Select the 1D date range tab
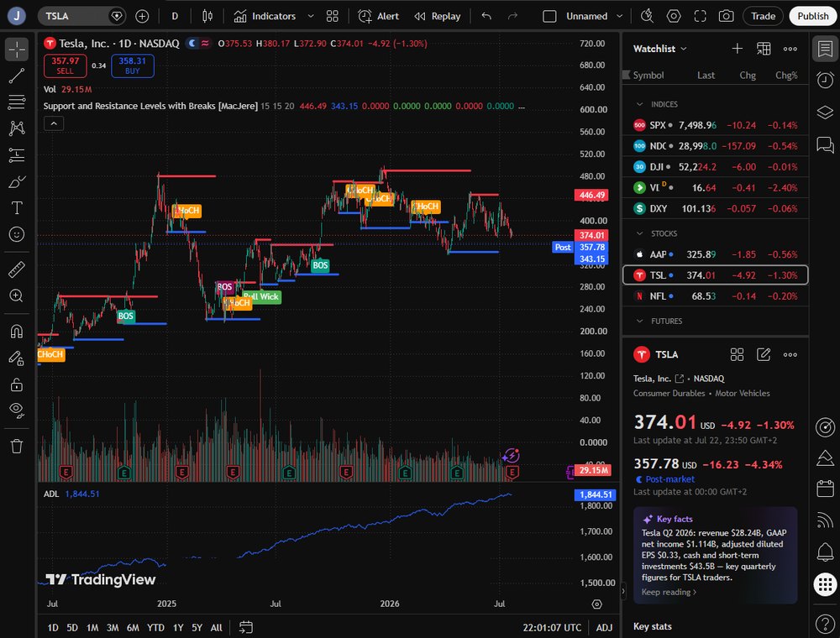840x638 pixels. point(52,628)
